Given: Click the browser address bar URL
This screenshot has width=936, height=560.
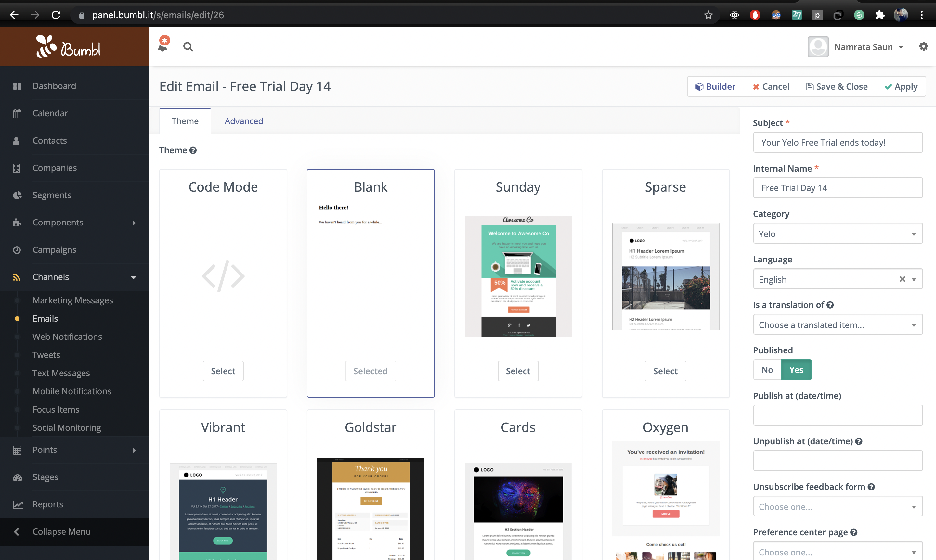Looking at the screenshot, I should point(158,15).
